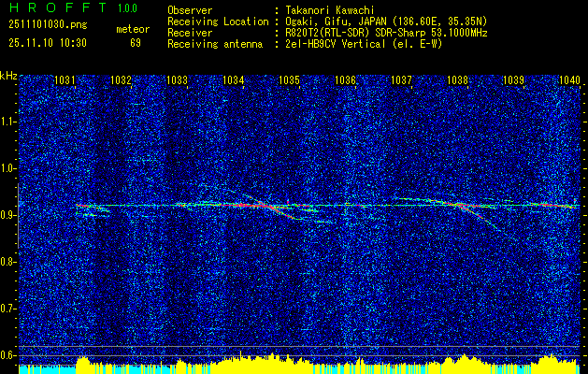Viewport: 588px width, 374px height.
Task: Click the meteor count value 69
Action: click(x=136, y=43)
